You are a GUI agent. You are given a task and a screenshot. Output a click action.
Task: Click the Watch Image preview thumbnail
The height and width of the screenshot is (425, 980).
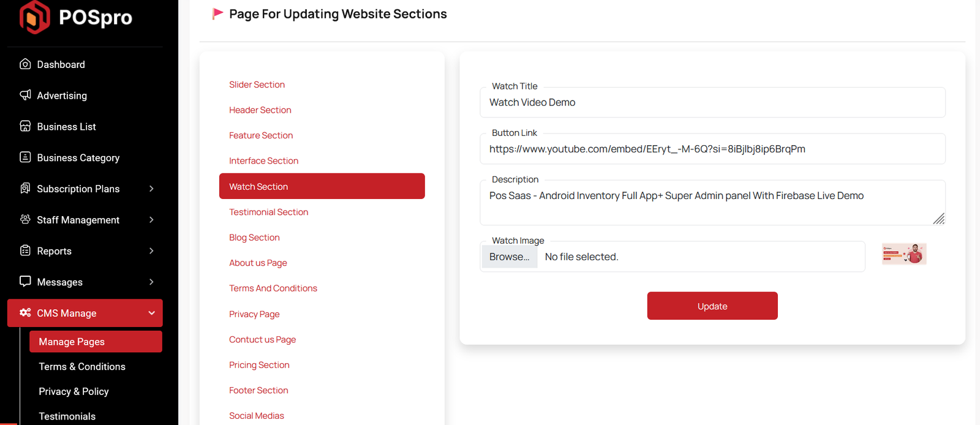click(904, 254)
